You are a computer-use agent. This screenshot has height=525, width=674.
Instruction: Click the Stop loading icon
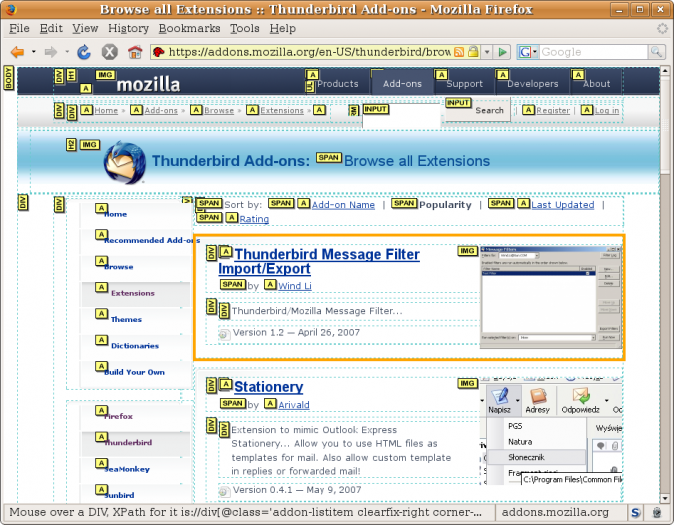point(110,52)
